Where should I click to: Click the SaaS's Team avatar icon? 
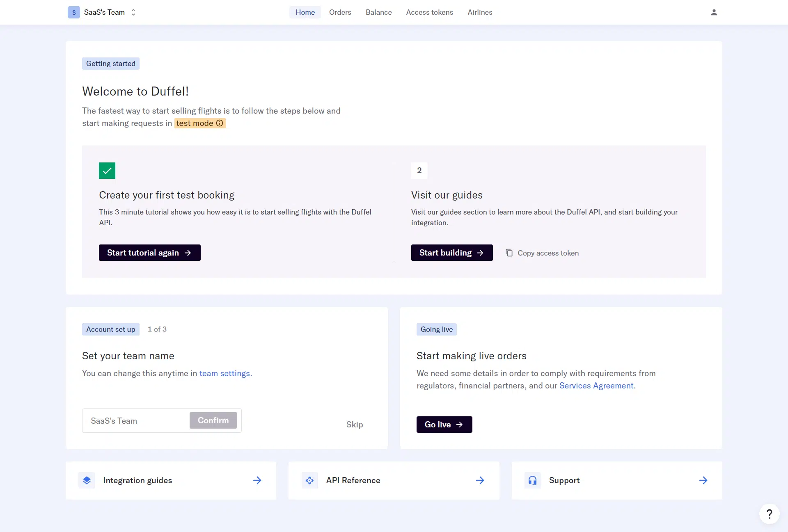[x=74, y=12]
